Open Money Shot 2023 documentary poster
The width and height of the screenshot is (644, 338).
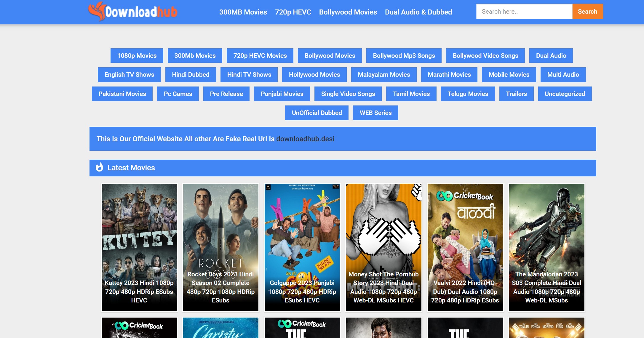coord(384,247)
